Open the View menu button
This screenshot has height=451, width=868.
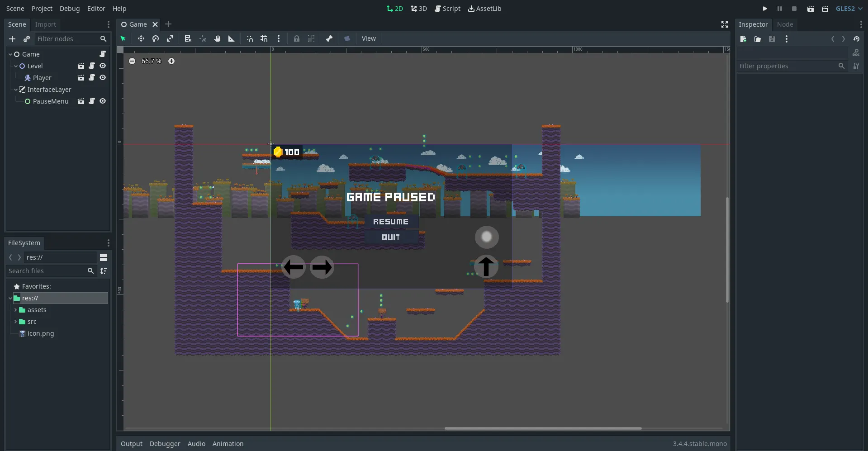[x=369, y=38]
